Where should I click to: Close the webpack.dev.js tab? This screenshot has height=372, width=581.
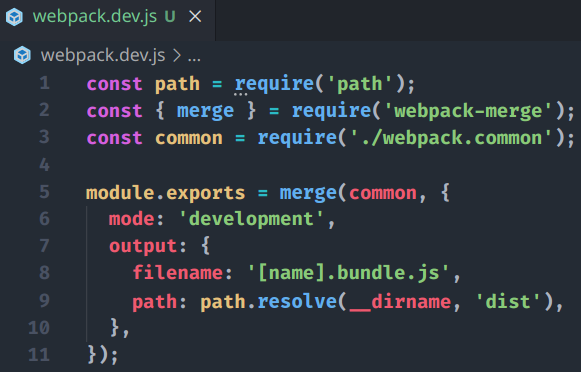[x=195, y=17]
